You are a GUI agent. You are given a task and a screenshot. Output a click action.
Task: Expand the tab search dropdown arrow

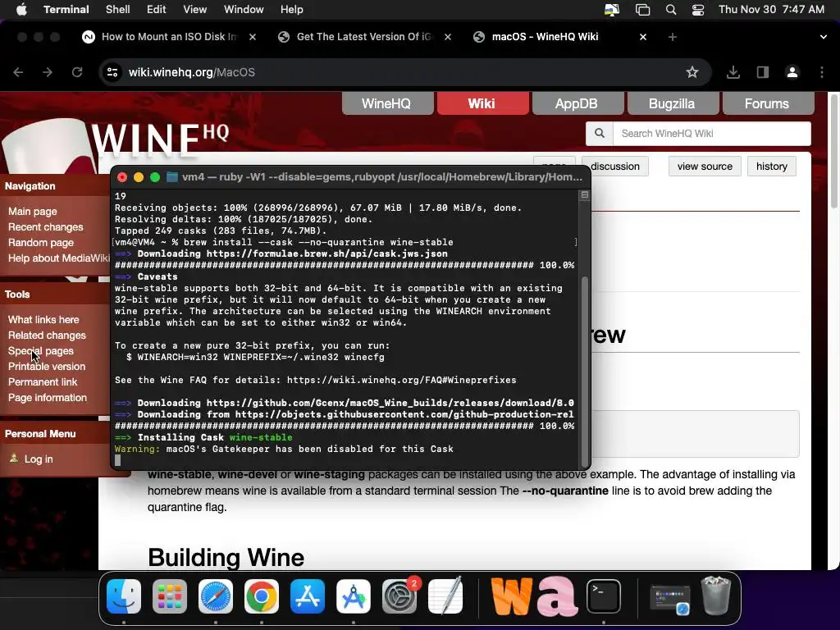824,37
